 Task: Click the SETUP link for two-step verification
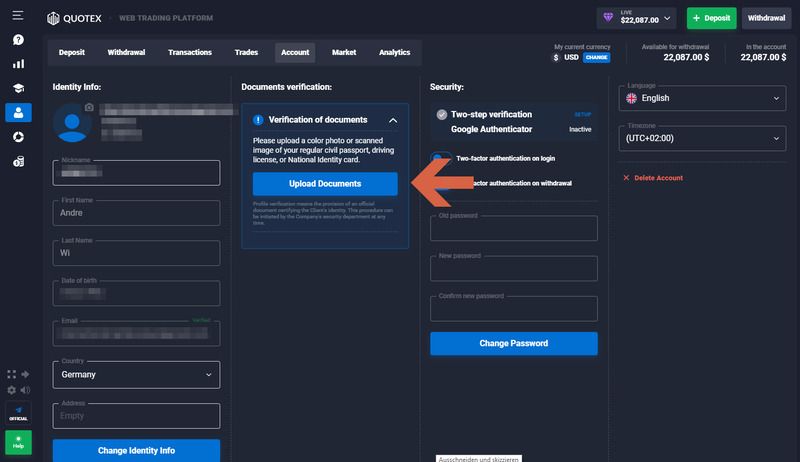coord(583,115)
